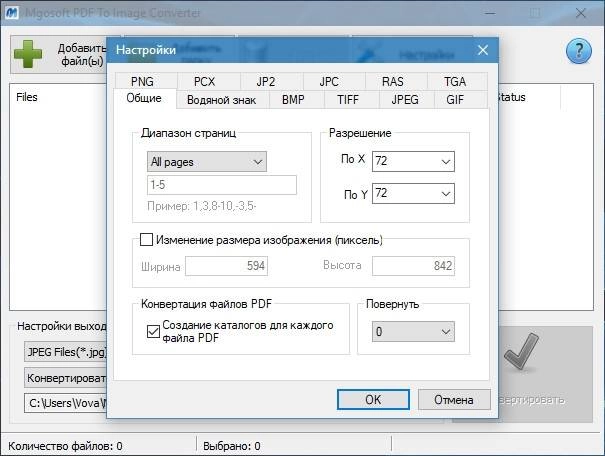
Task: Open the Конвертировать mode dropdown
Action: click(x=66, y=378)
